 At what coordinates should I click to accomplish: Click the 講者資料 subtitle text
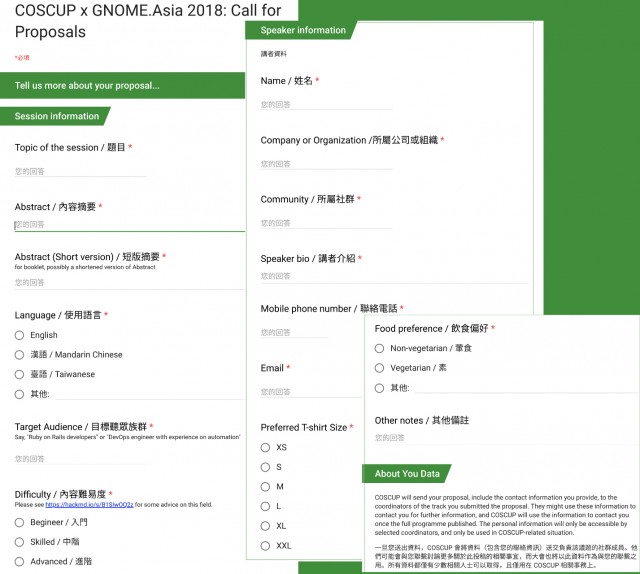tap(273, 54)
